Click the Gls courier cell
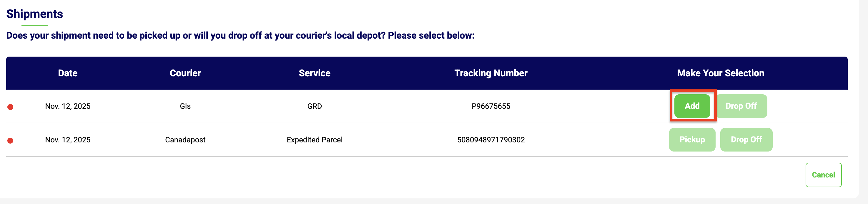 point(185,106)
